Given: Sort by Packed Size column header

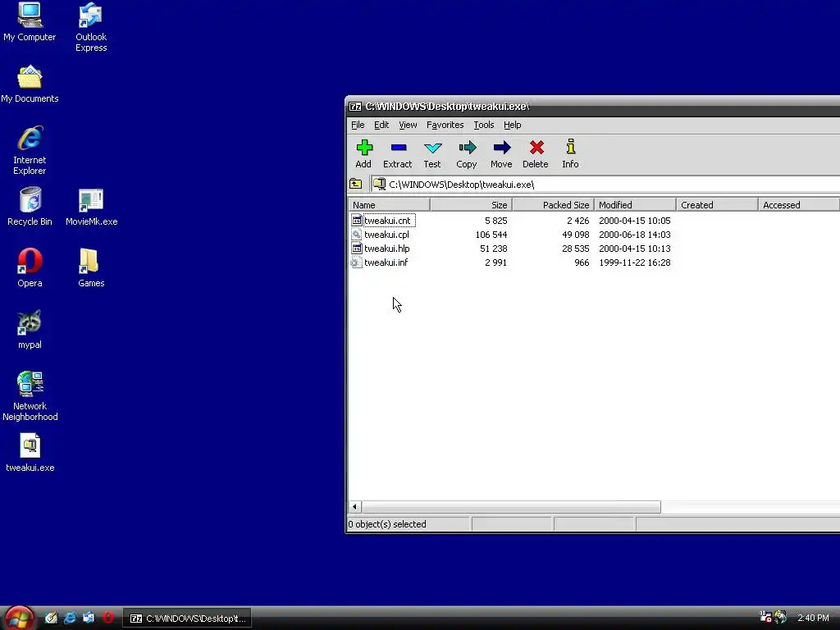Looking at the screenshot, I should tap(554, 204).
